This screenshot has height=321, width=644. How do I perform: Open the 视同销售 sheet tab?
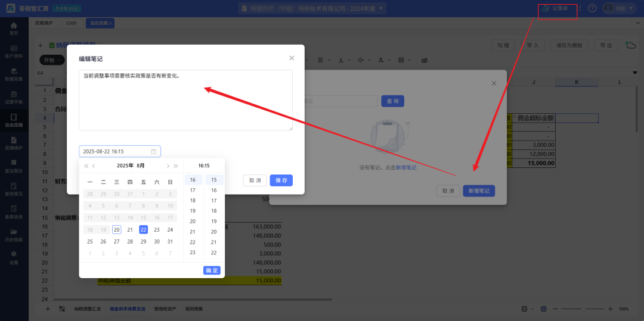194,308
